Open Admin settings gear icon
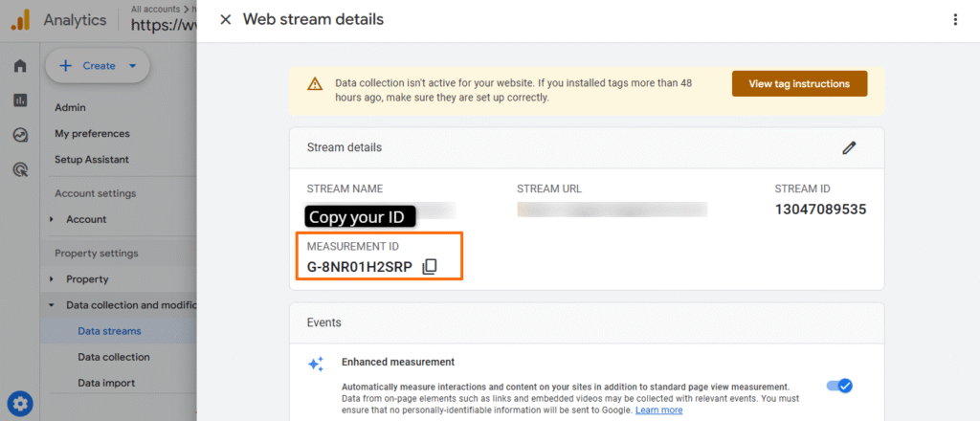The height and width of the screenshot is (421, 980). coord(20,403)
